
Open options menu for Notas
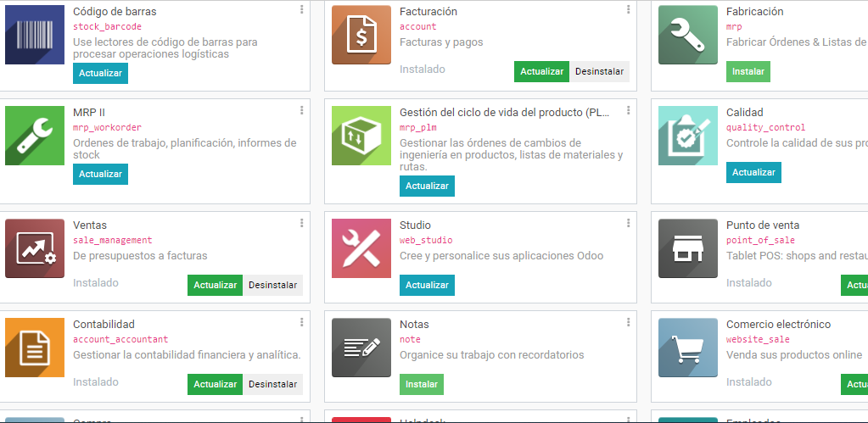coord(629,322)
